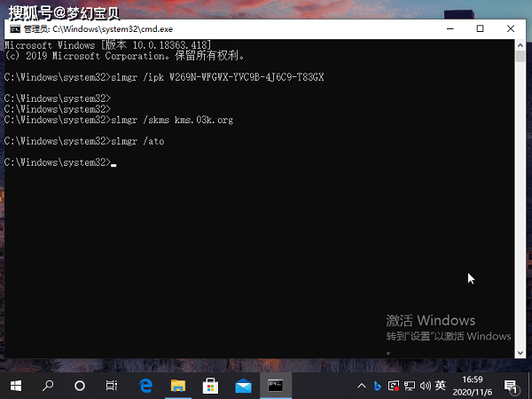The image size is (532, 399).
Task: Open network status tray icon
Action: 409,386
